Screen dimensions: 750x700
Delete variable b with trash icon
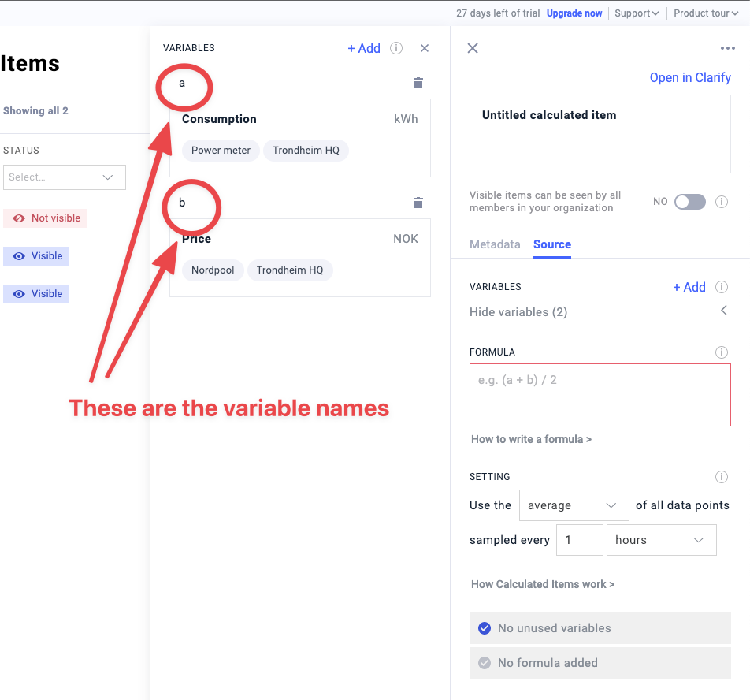(x=418, y=203)
